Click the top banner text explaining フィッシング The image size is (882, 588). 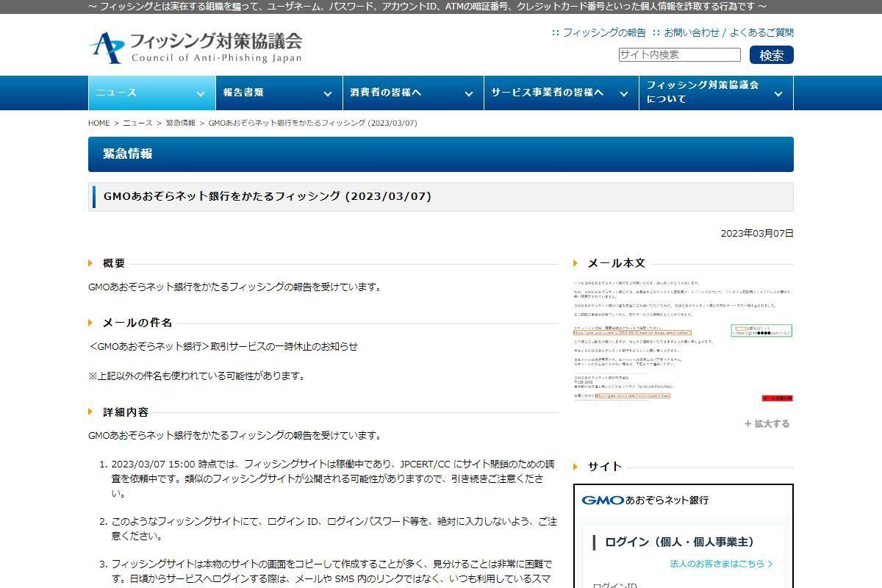tap(427, 7)
